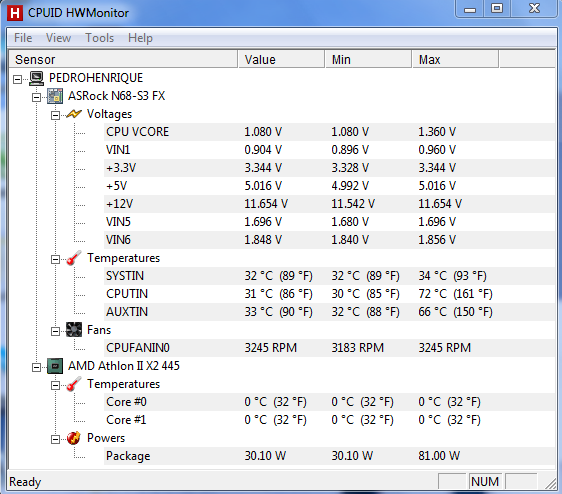Select the CPUFANIN0 fan row

tap(329, 348)
